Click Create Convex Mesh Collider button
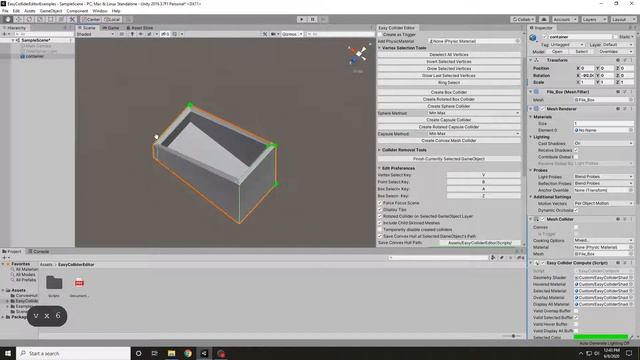The image size is (640, 360). [x=449, y=140]
